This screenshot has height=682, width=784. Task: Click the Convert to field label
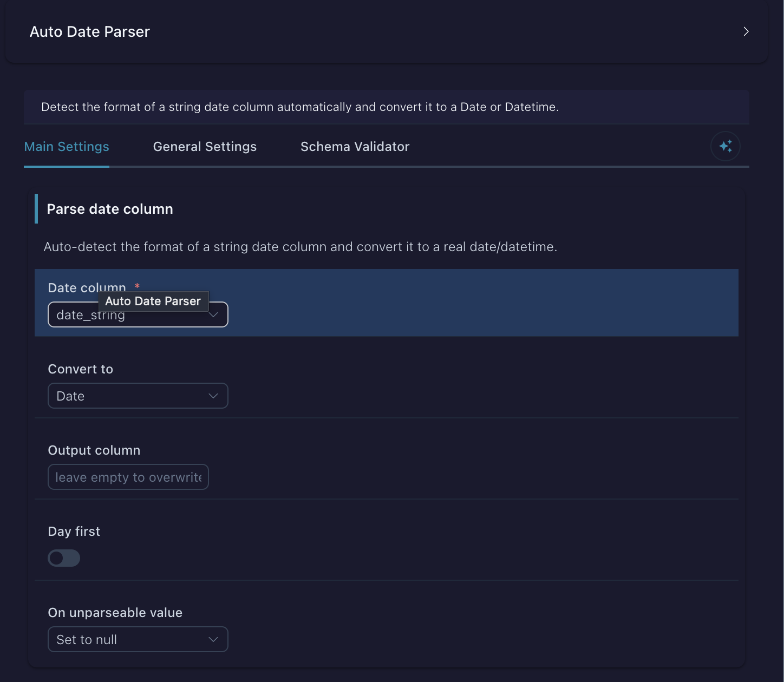pos(81,369)
